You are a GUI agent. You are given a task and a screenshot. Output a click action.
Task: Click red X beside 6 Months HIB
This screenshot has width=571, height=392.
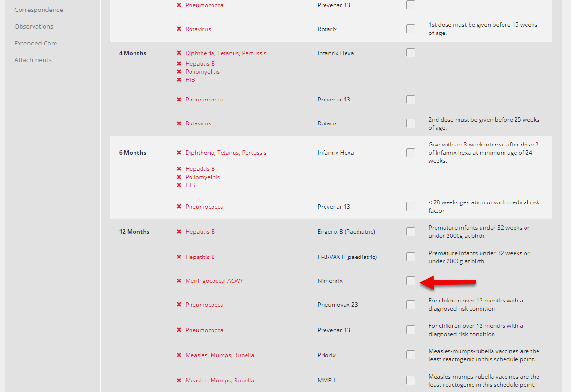point(179,185)
